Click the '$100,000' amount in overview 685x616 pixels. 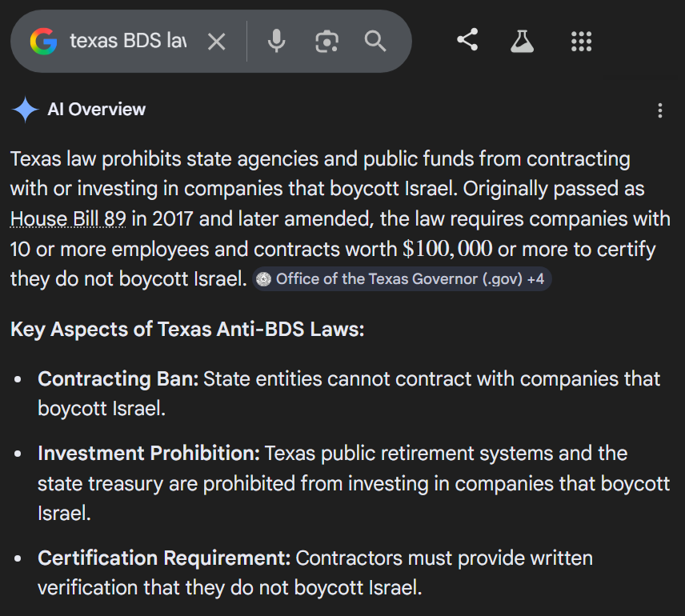pyautogui.click(x=447, y=249)
